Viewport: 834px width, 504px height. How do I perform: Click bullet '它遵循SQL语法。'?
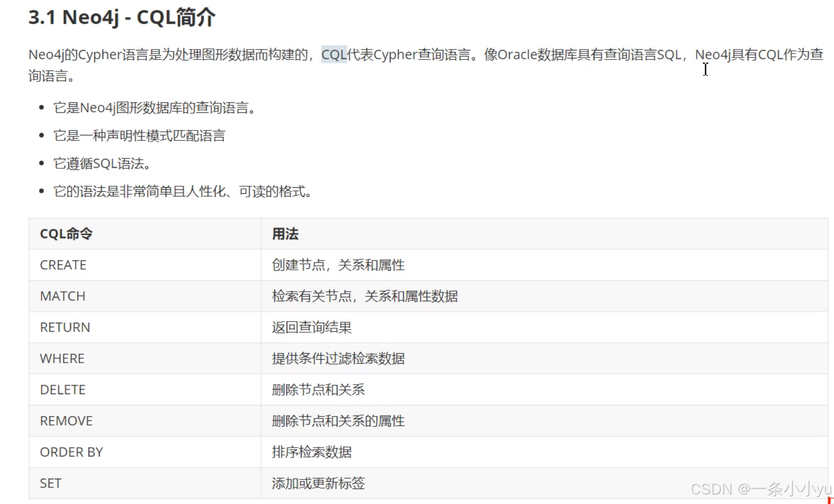(102, 164)
